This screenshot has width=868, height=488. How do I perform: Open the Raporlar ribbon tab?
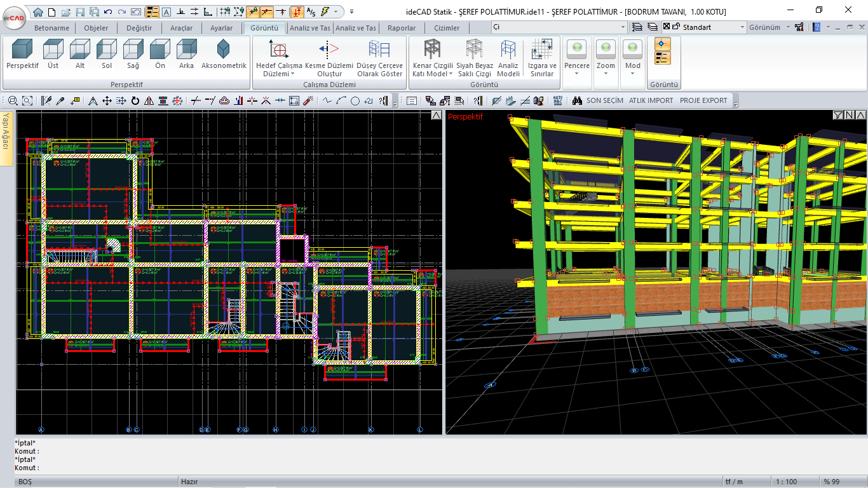pos(402,28)
